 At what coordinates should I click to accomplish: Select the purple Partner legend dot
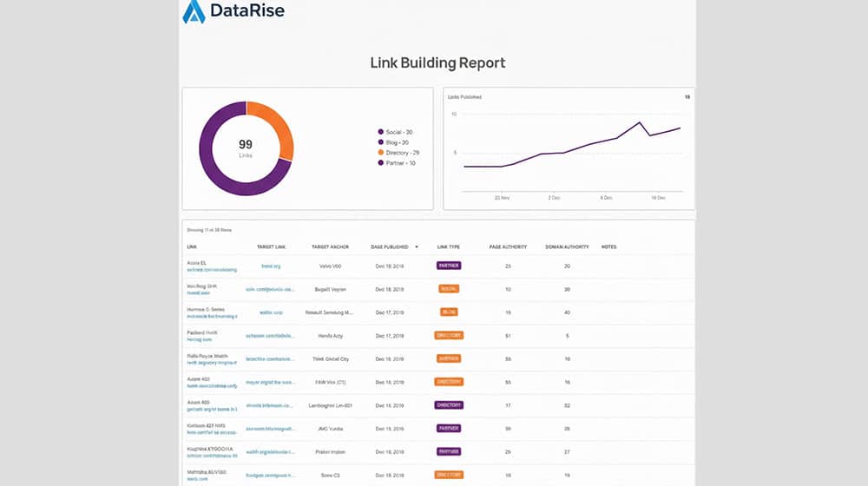[x=380, y=163]
